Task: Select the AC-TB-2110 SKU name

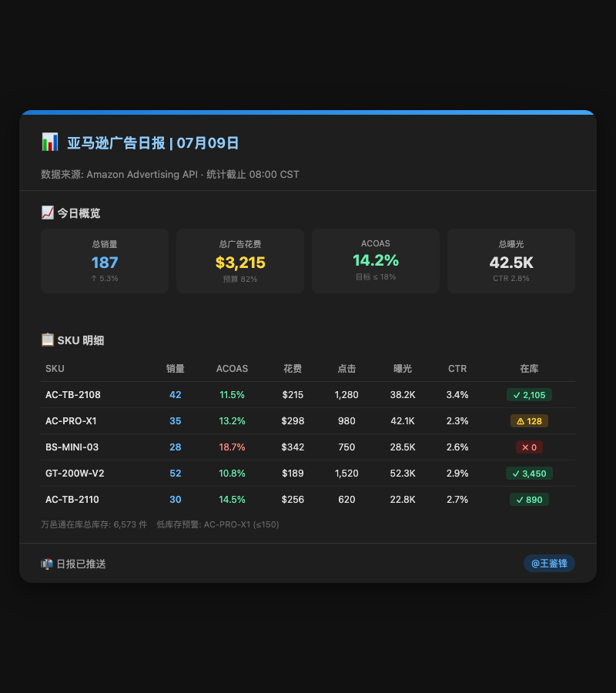Action: click(x=72, y=500)
